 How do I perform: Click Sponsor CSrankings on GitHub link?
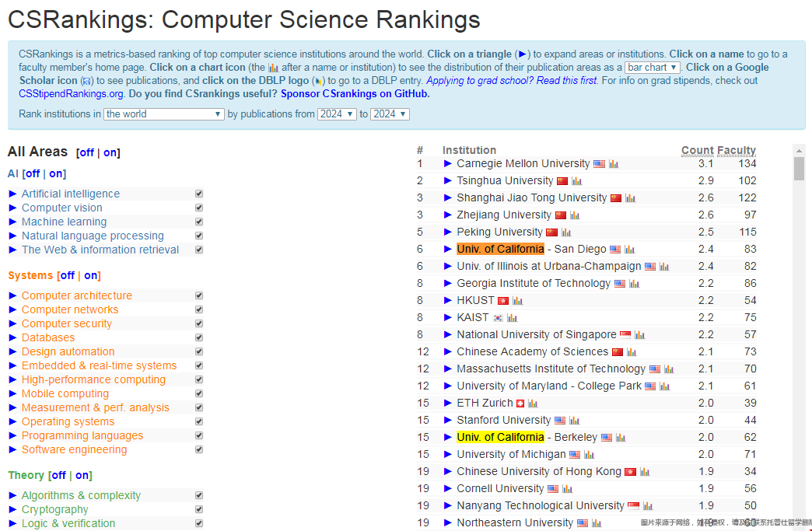click(355, 94)
